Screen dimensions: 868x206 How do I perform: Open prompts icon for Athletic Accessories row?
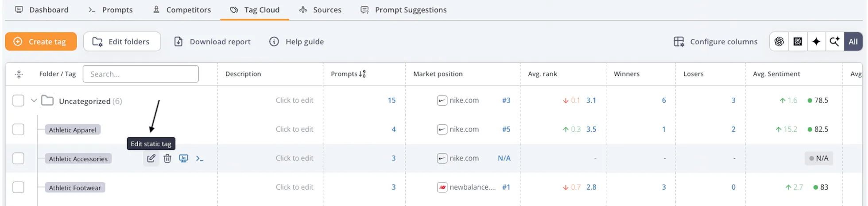pyautogui.click(x=200, y=158)
